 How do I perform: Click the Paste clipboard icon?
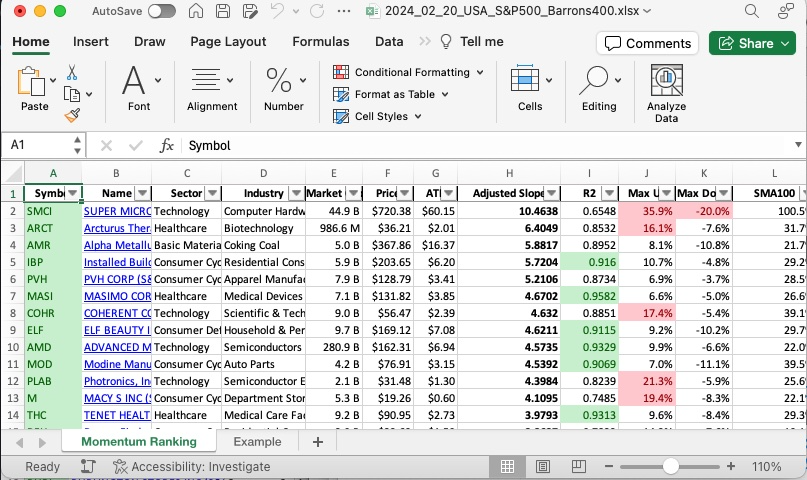31,81
